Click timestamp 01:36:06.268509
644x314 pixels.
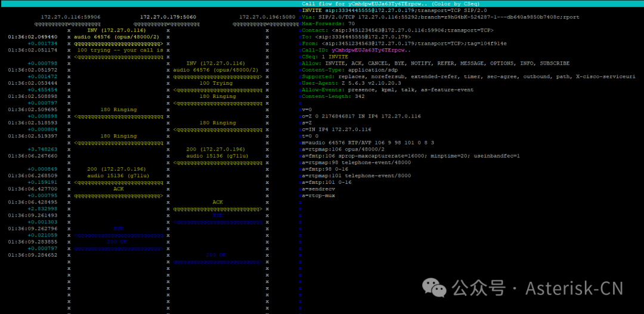32,176
